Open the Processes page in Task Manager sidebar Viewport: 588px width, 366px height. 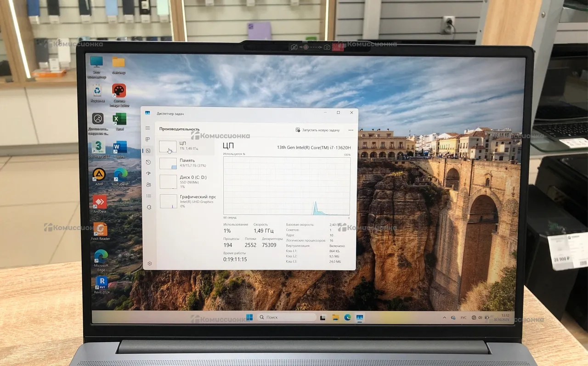coord(147,139)
